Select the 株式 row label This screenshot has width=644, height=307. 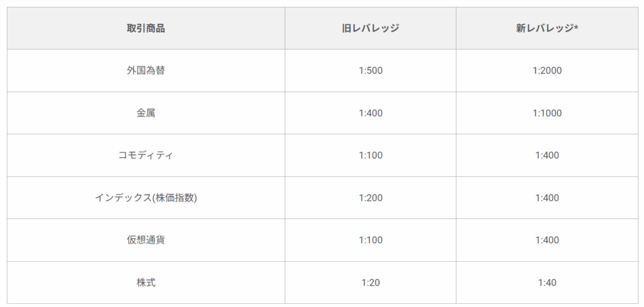pyautogui.click(x=145, y=282)
